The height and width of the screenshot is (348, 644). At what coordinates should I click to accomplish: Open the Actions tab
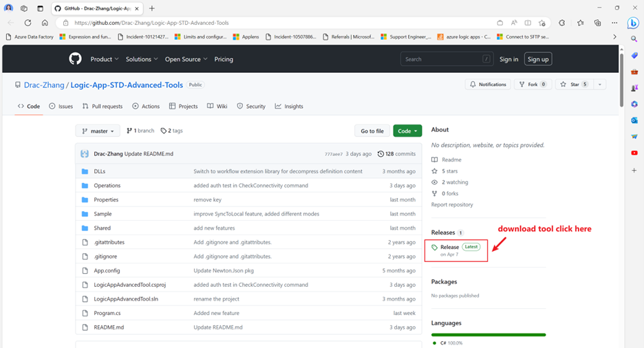point(146,107)
